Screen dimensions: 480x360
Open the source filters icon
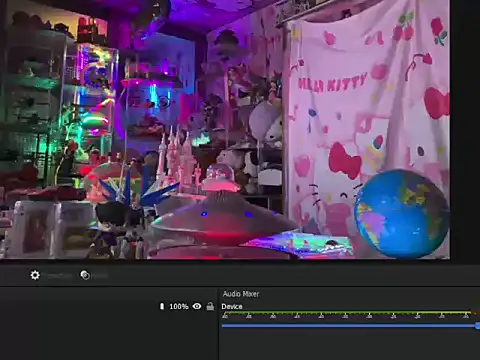[x=85, y=275]
